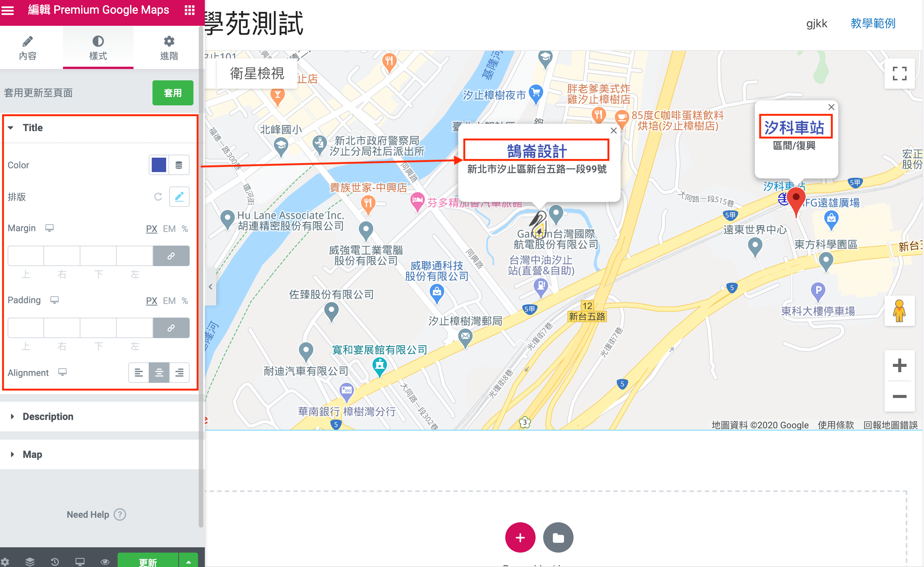Open the Elementor hamburger menu

pyautogui.click(x=8, y=10)
